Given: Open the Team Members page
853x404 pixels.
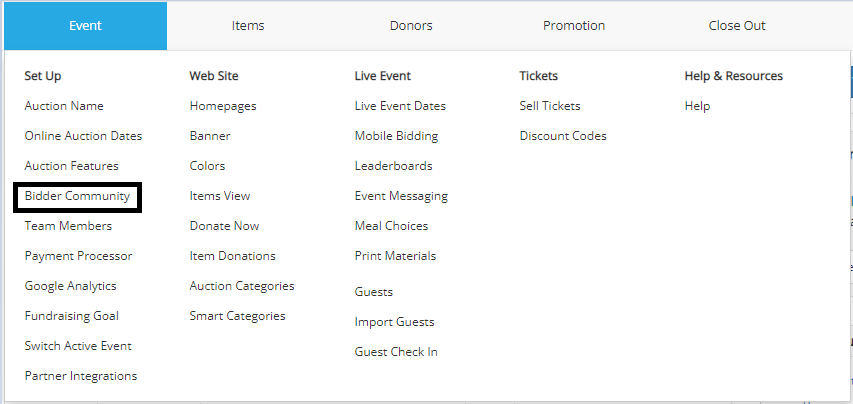Looking at the screenshot, I should pyautogui.click(x=68, y=226).
